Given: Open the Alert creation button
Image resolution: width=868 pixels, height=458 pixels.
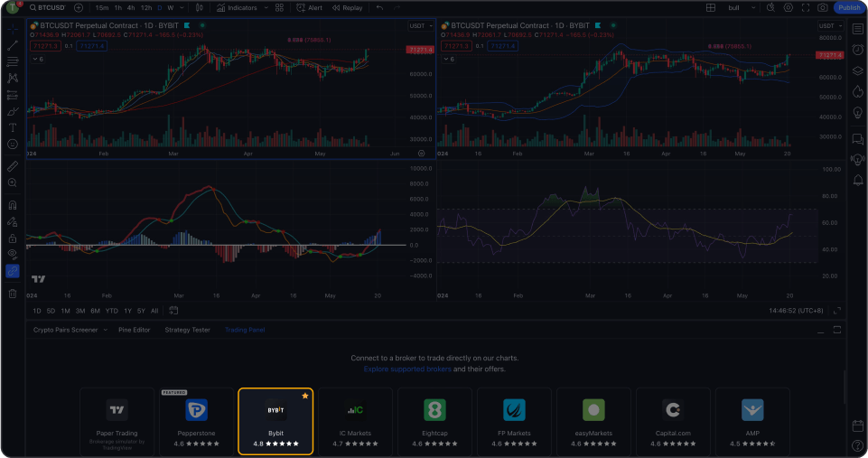Looking at the screenshot, I should (x=310, y=7).
